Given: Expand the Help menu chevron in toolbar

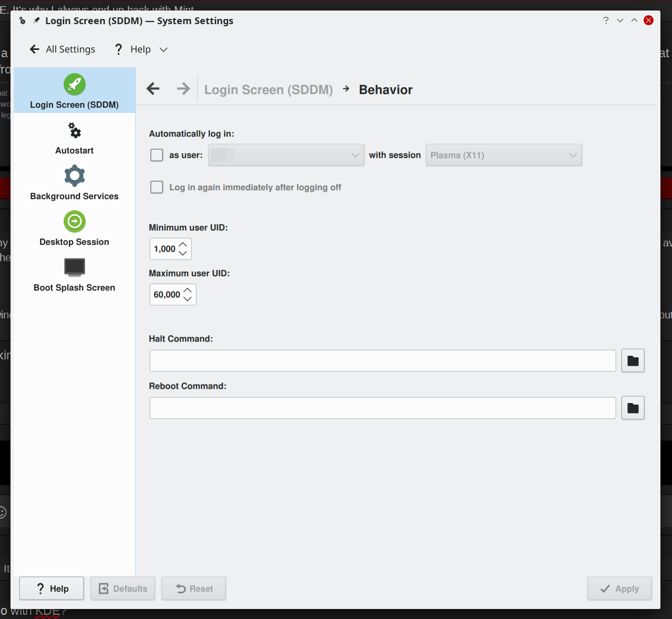Looking at the screenshot, I should point(164,49).
